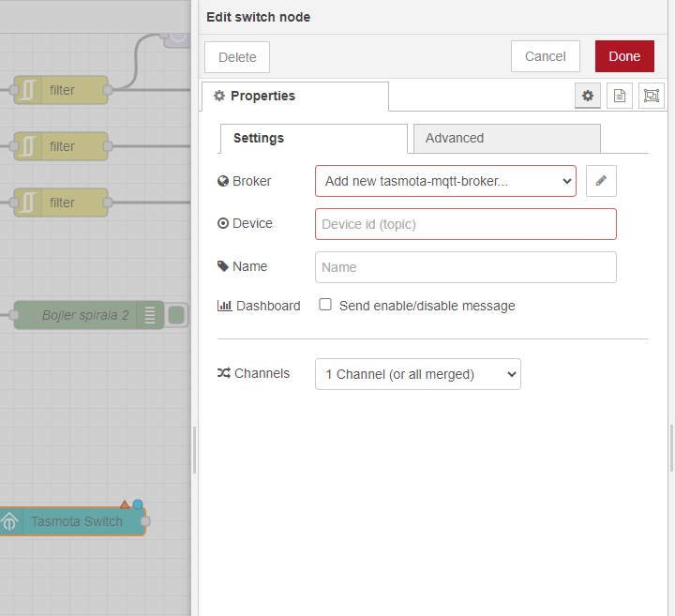Click the bottom filter node icon
This screenshot has width=675, height=616.
pos(28,203)
